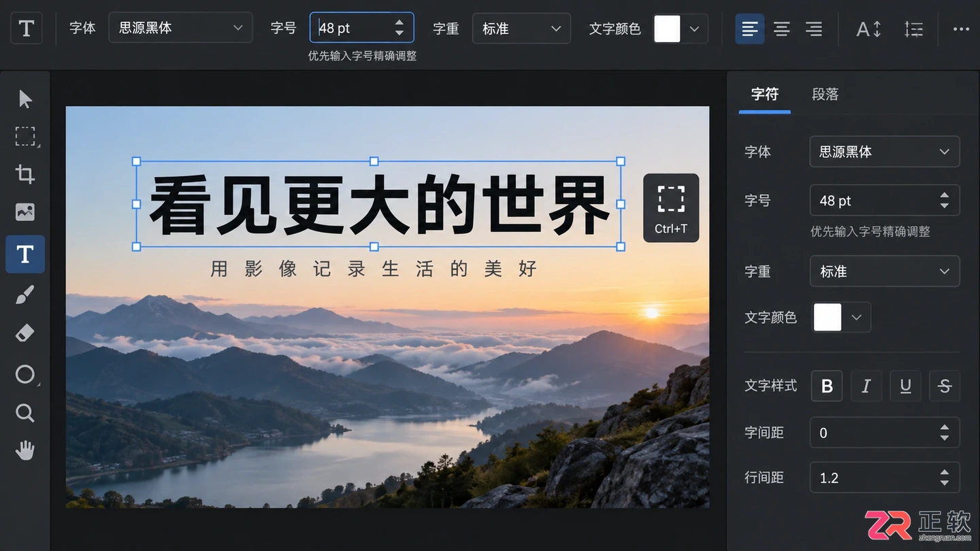Viewport: 980px width, 551px height.
Task: Open the 字重 weight dropdown in top toolbar
Action: point(521,29)
